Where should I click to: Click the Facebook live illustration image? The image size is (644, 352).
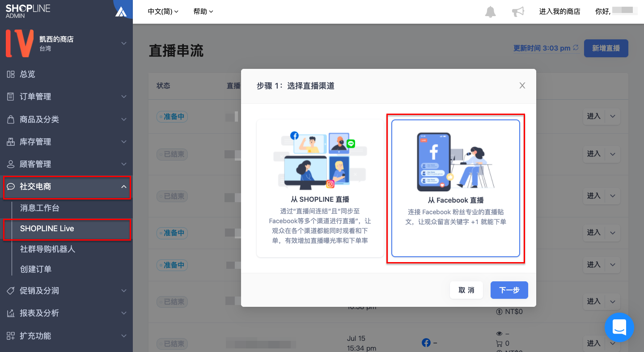(x=456, y=161)
